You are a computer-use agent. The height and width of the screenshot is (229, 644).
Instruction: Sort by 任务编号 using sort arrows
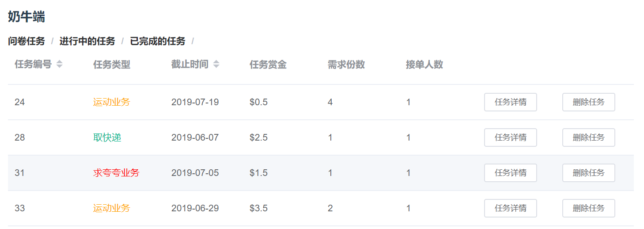tap(59, 65)
